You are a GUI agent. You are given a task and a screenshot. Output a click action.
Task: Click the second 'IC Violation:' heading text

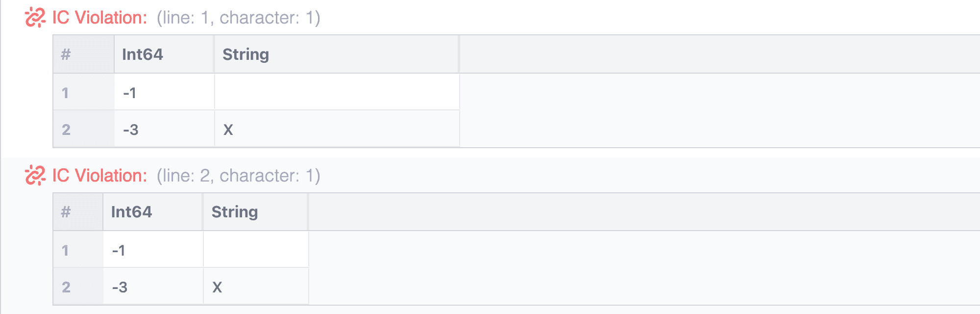click(x=99, y=175)
